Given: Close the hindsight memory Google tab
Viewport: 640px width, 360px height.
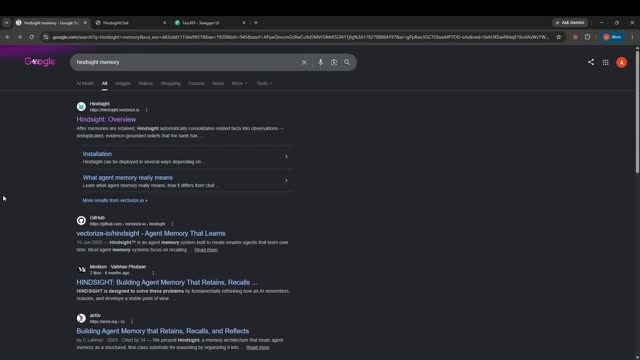Looking at the screenshot, I should pyautogui.click(x=85, y=23).
